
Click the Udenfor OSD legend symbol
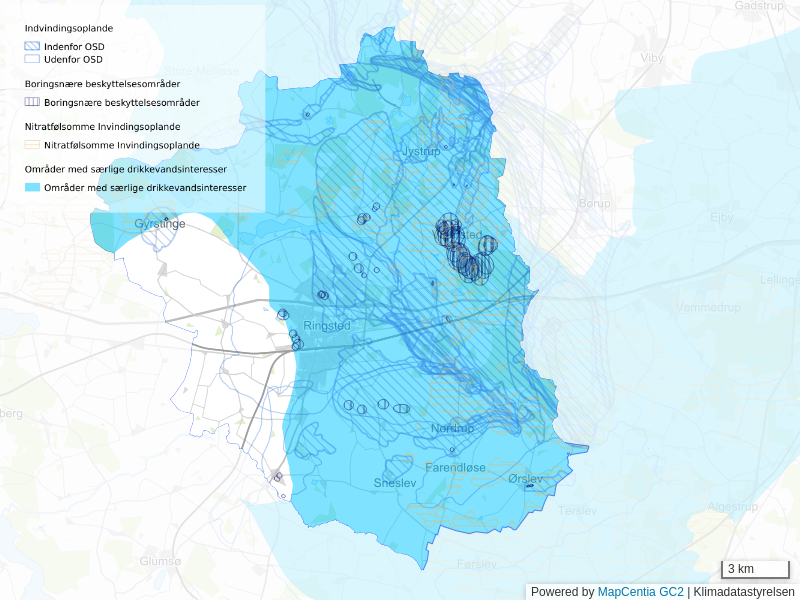point(32,59)
